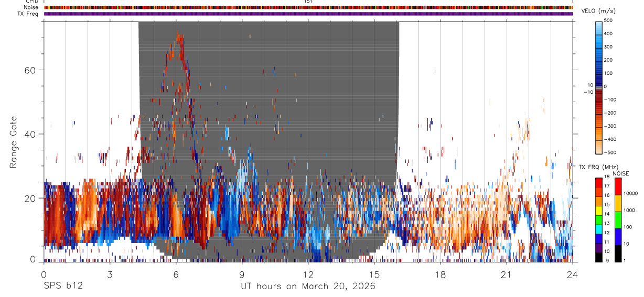Pick the purple 10-11 MHz frequency swatch
Image resolution: width=644 pixels, height=297 pixels.
click(x=599, y=247)
